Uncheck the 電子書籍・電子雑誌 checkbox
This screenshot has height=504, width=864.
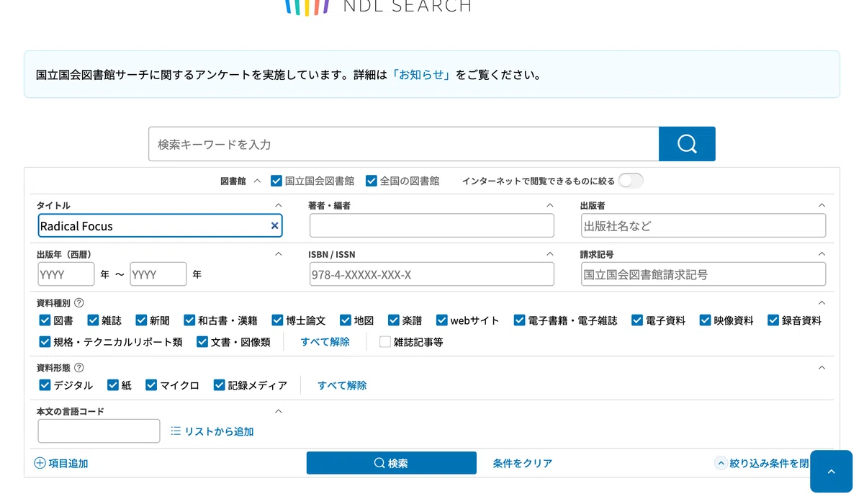click(x=520, y=320)
